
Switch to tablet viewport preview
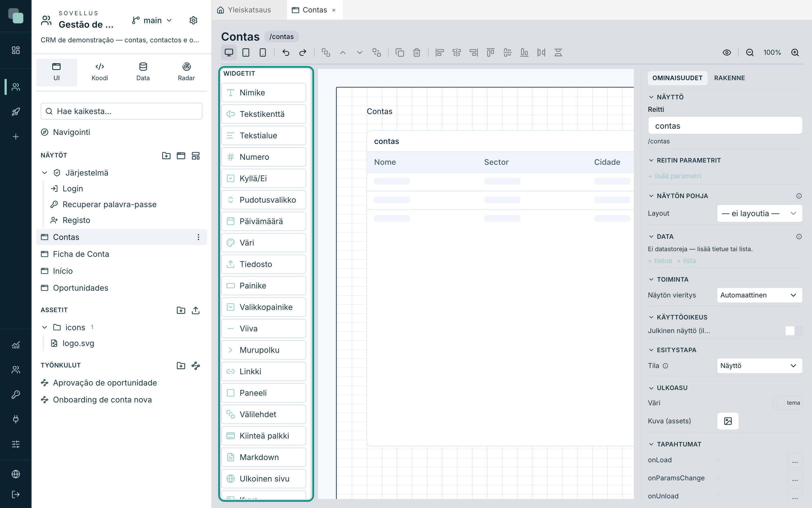(x=246, y=52)
